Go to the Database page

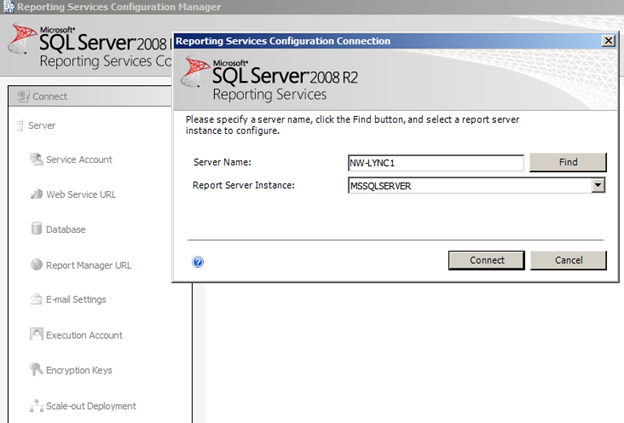point(66,229)
